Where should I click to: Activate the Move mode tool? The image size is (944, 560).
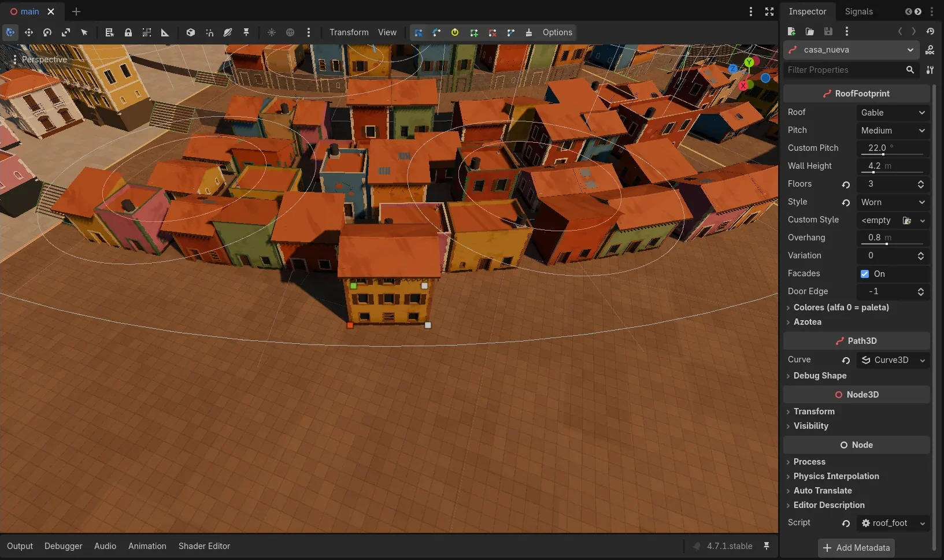(29, 32)
